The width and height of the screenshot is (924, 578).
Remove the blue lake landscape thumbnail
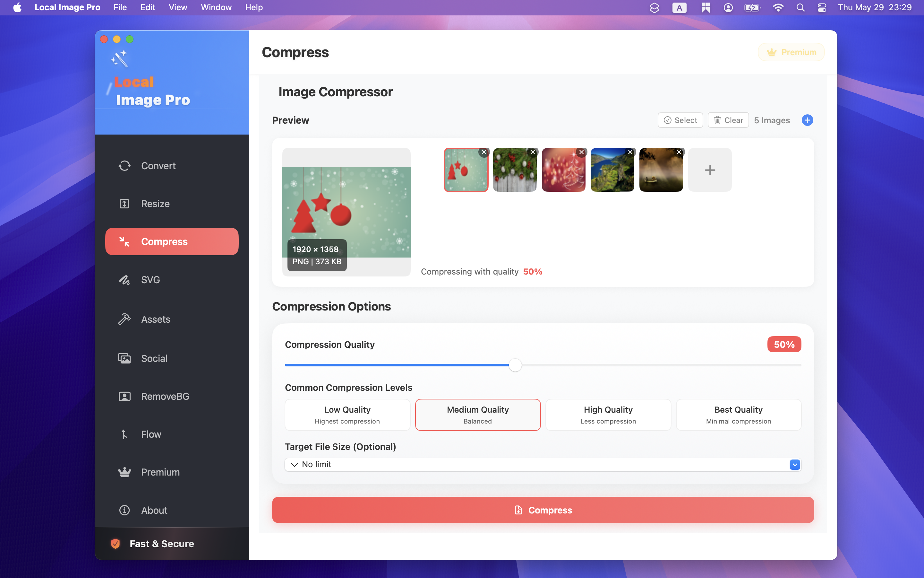click(x=630, y=152)
